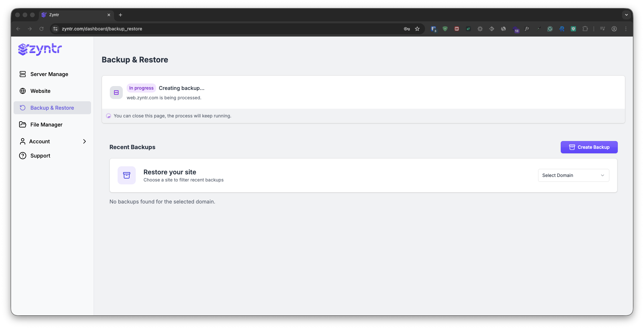
Task: Open the Select Domain dropdown
Action: [x=573, y=175]
